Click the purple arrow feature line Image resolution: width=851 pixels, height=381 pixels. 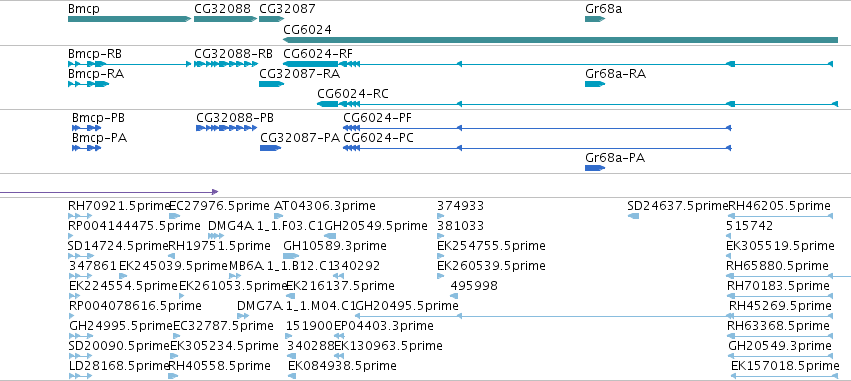tap(109, 192)
